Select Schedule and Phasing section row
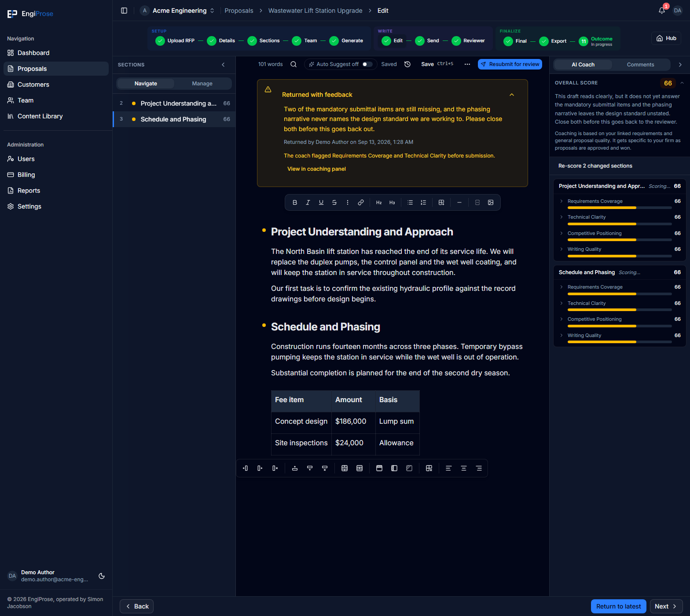Image resolution: width=690 pixels, height=616 pixels. click(174, 119)
